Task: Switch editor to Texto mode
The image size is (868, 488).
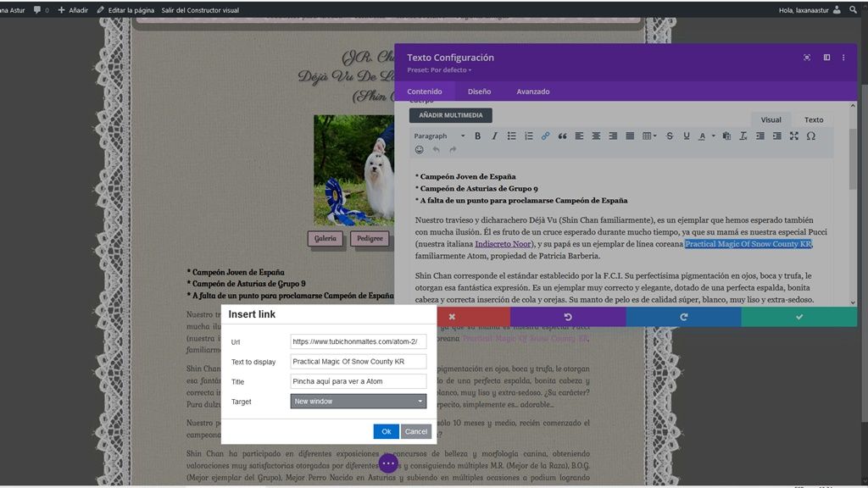Action: [814, 119]
